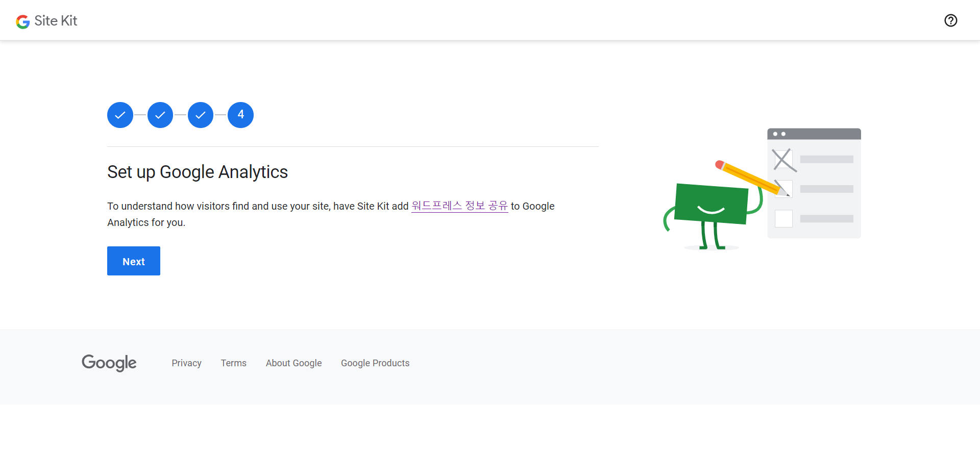Select the first completed step checkmark
980x456 pixels.
pyautogui.click(x=120, y=115)
